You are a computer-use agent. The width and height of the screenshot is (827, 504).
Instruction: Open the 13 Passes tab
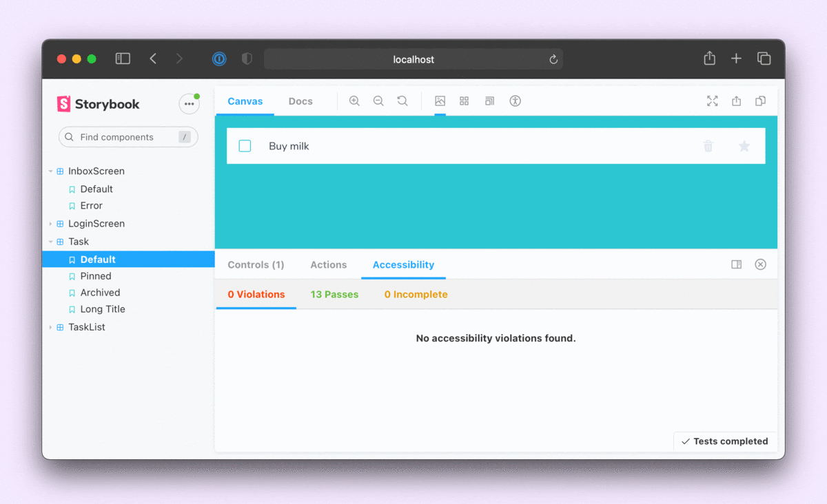pos(334,295)
